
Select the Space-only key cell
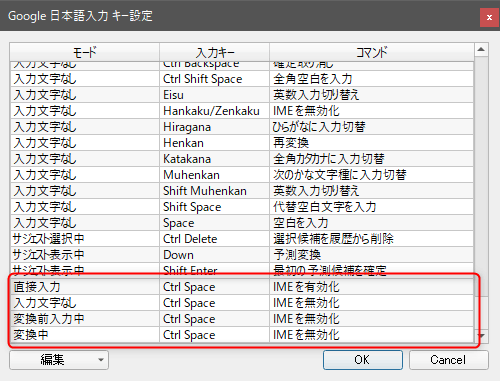[x=214, y=223]
